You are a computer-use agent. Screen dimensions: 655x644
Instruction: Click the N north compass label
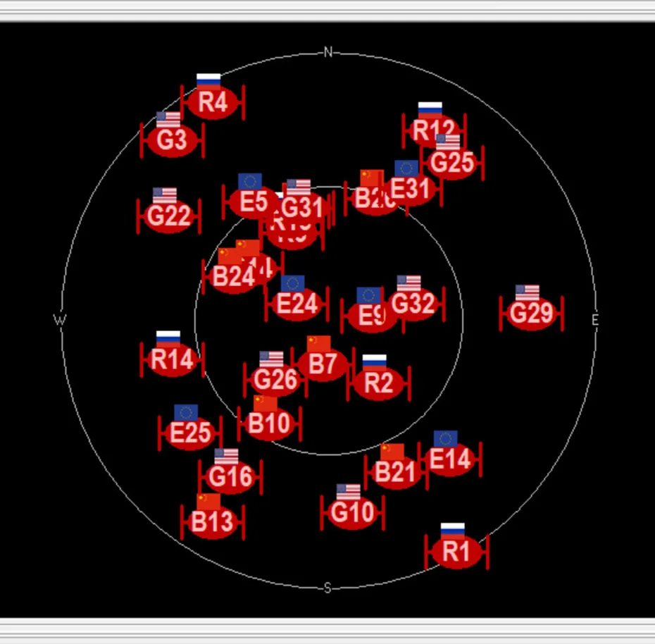[328, 52]
